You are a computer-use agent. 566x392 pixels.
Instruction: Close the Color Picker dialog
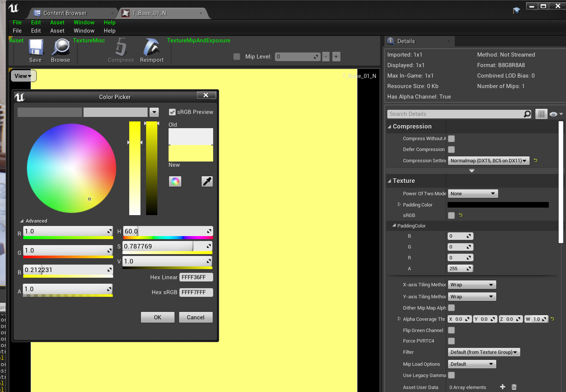tap(206, 95)
